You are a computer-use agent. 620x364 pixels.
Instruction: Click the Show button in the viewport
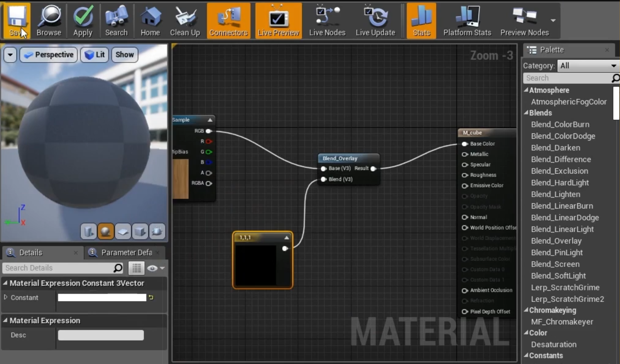tap(125, 55)
